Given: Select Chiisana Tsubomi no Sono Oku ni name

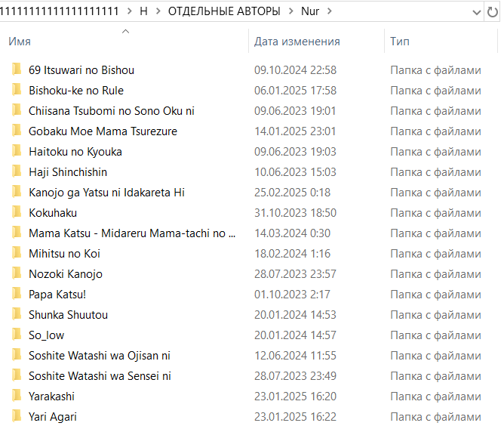Looking at the screenshot, I should point(112,111).
